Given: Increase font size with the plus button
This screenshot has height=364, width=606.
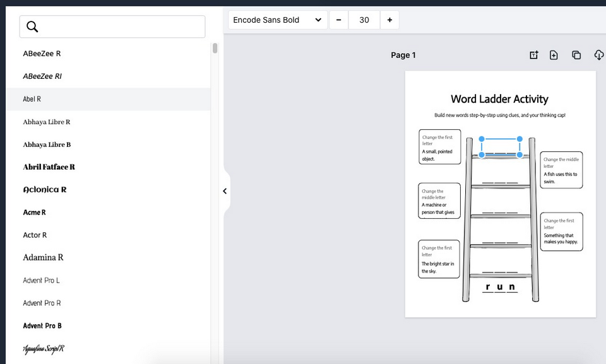Looking at the screenshot, I should tap(389, 20).
